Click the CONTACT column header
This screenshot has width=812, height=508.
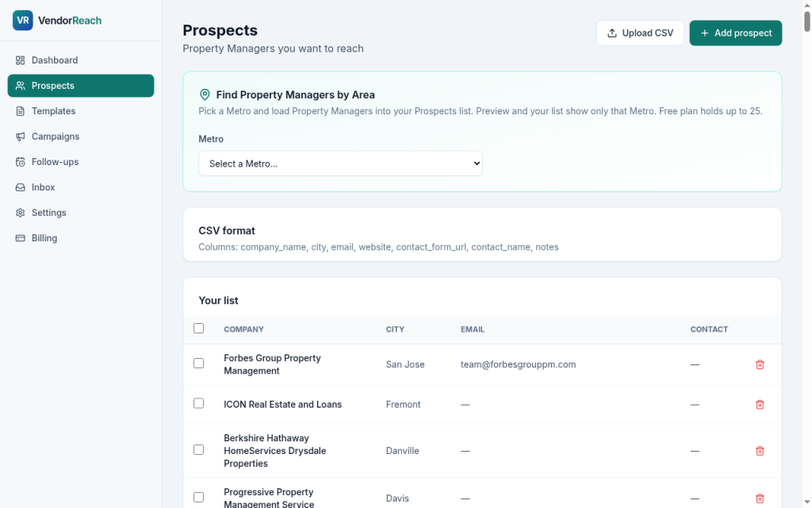pyautogui.click(x=709, y=329)
